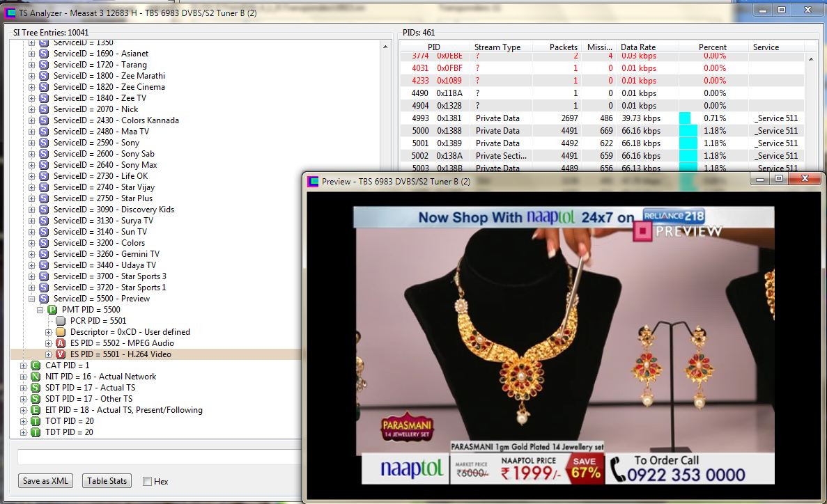827x504 pixels.
Task: Click the Descriptor 0xCD orange icon
Action: pos(61,332)
